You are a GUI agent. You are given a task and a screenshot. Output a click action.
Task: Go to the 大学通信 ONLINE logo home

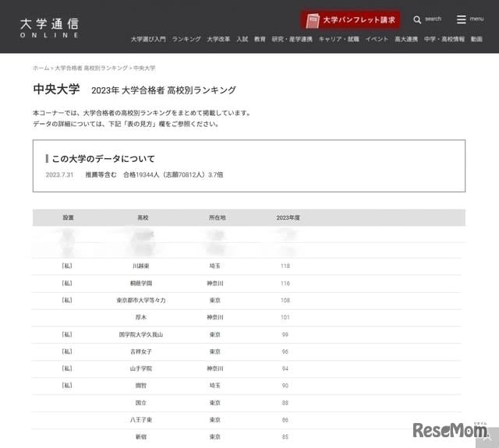coord(49,28)
